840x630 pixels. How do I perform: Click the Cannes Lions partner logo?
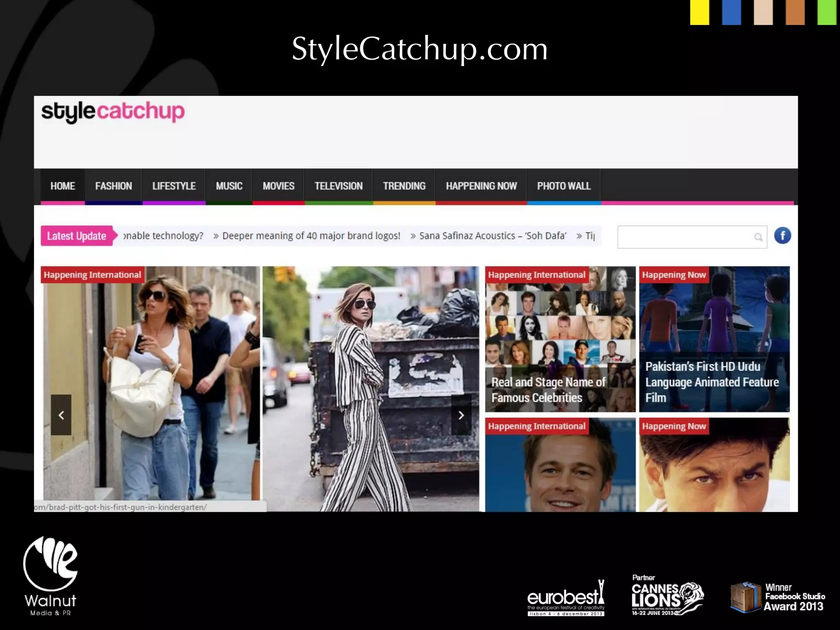667,596
